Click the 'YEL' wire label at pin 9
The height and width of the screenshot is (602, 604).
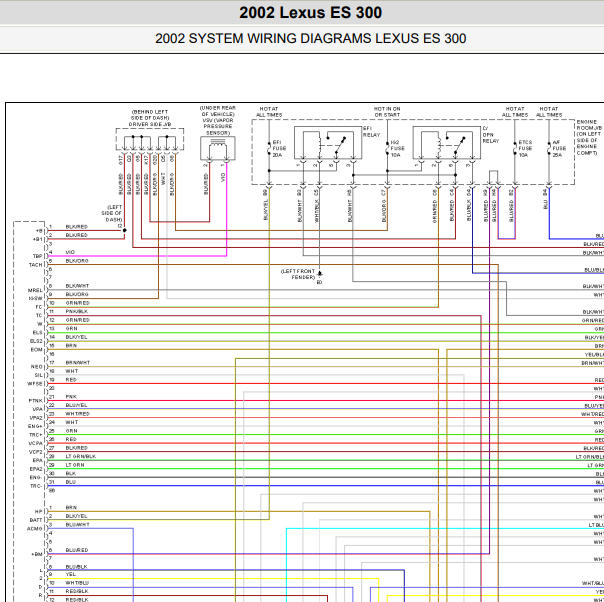(x=71, y=574)
